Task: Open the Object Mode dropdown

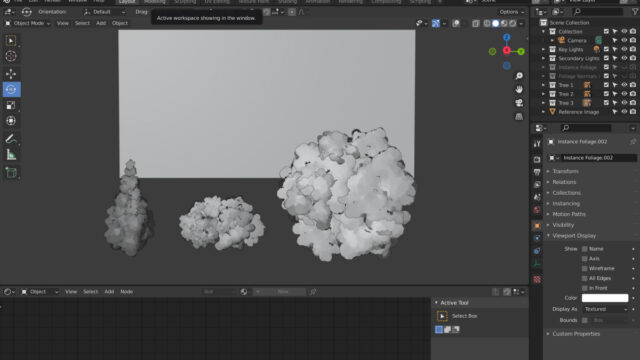Action: click(x=28, y=23)
